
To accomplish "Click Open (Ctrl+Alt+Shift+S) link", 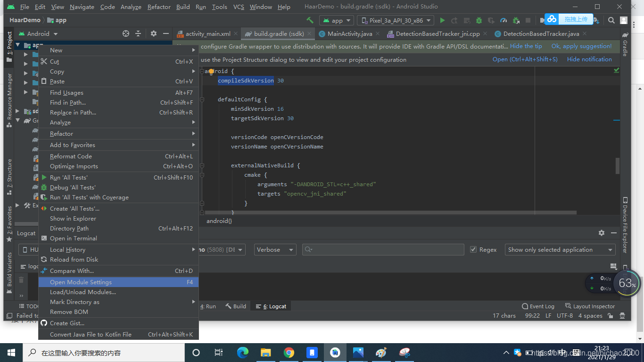I will point(525,59).
